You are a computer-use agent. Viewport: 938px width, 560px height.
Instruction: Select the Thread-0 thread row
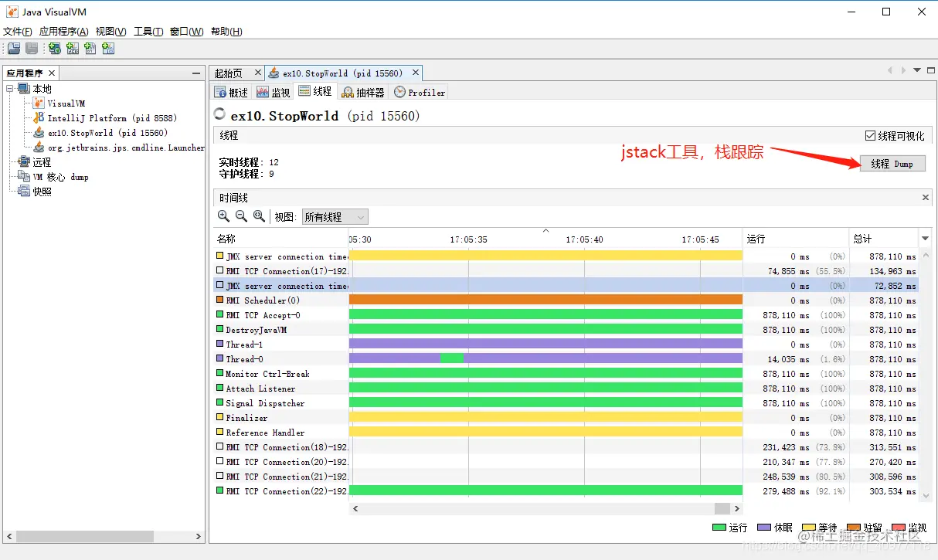pyautogui.click(x=566, y=359)
